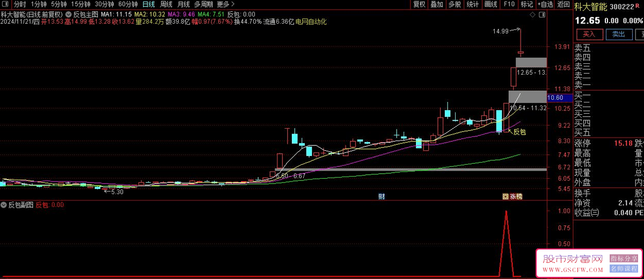Click the MA2: 10.32 indicator value
This screenshot has width=644, height=279.
coord(150,14)
